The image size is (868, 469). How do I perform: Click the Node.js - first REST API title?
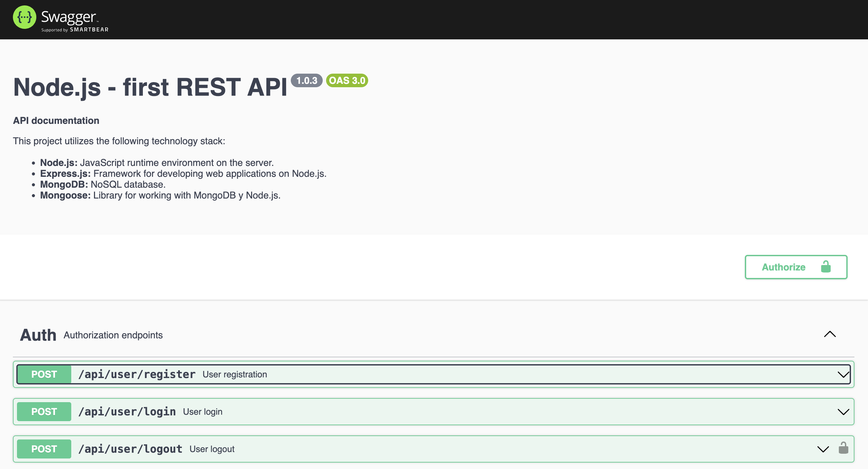point(150,87)
